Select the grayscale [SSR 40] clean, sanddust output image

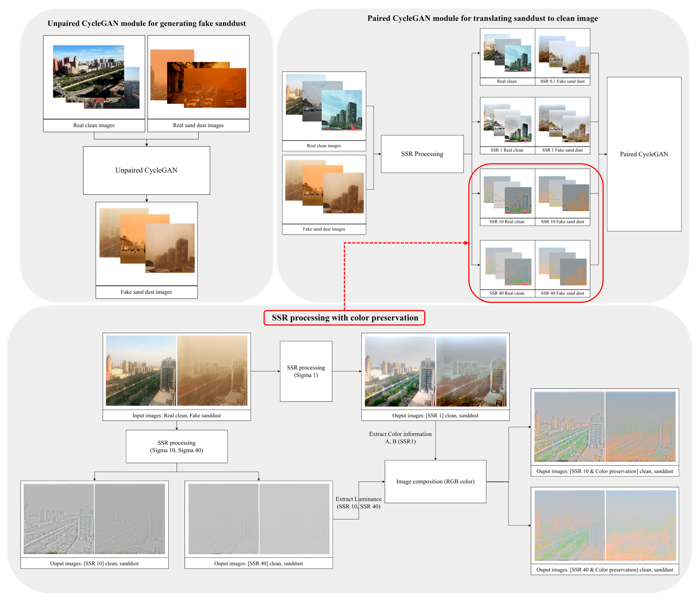pyautogui.click(x=258, y=519)
